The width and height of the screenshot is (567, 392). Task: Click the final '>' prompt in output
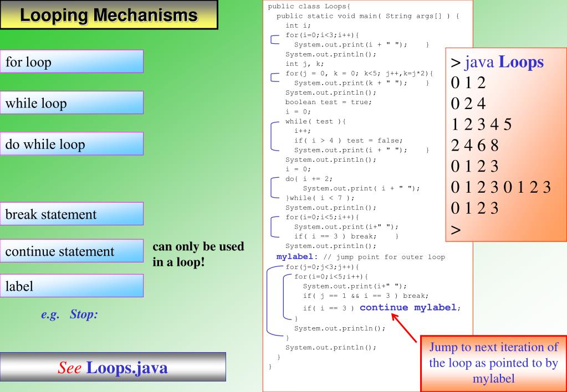click(x=456, y=229)
